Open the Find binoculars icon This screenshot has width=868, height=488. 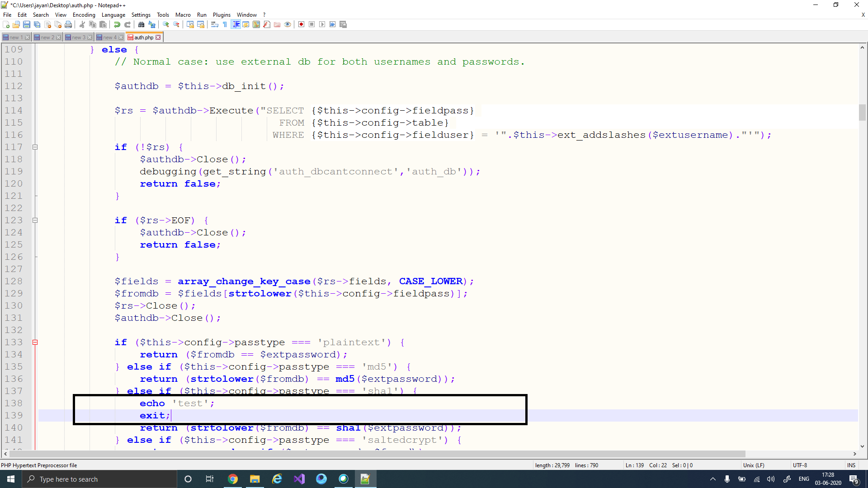click(142, 24)
